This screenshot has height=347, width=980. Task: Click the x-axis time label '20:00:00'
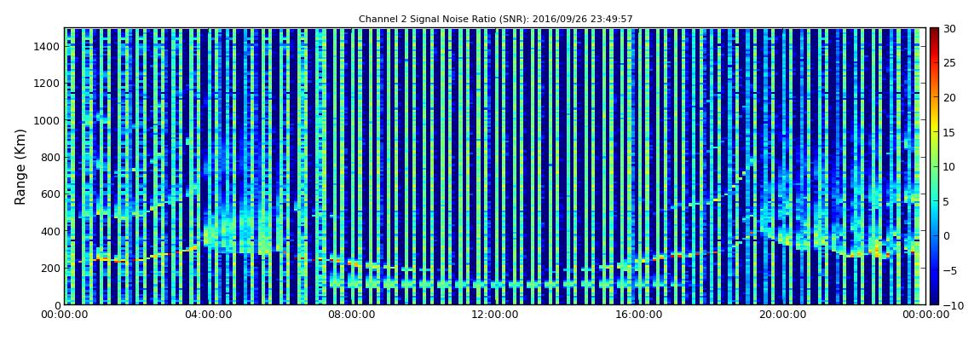coord(782,315)
